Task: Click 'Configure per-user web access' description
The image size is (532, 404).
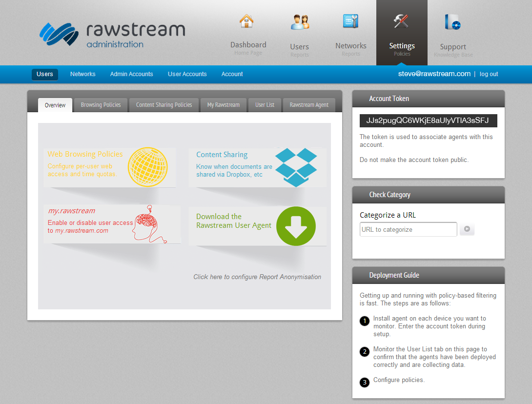Action: (x=82, y=170)
